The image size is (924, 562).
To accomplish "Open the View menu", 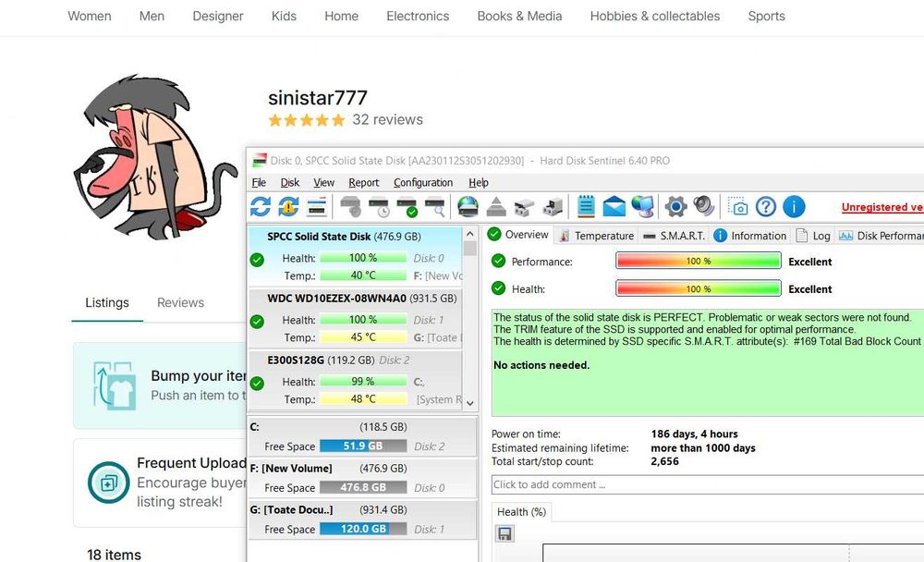I will [x=323, y=183].
